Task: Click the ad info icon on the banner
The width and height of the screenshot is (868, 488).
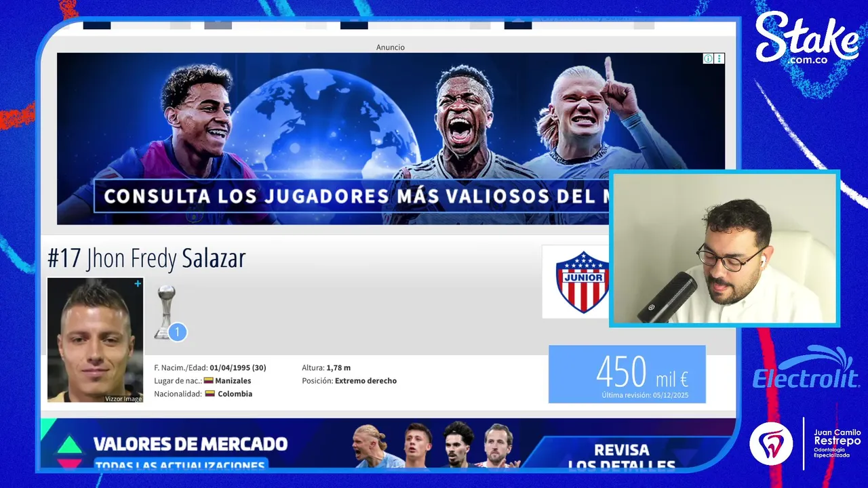Action: point(708,59)
